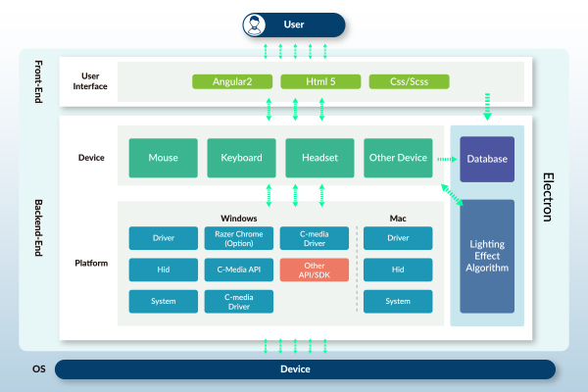588x392 pixels.
Task: Select the Razer Chrome (Option) box
Action: click(x=239, y=238)
